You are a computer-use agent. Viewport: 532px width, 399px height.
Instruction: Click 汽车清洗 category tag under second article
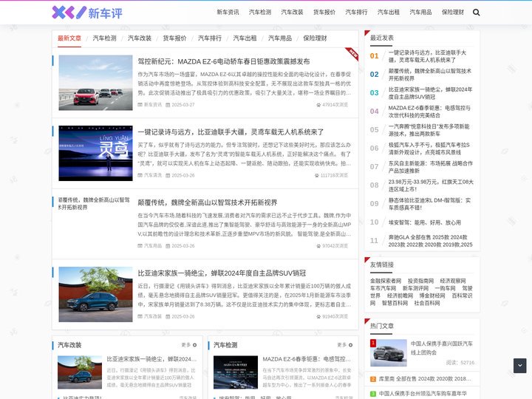(152, 175)
